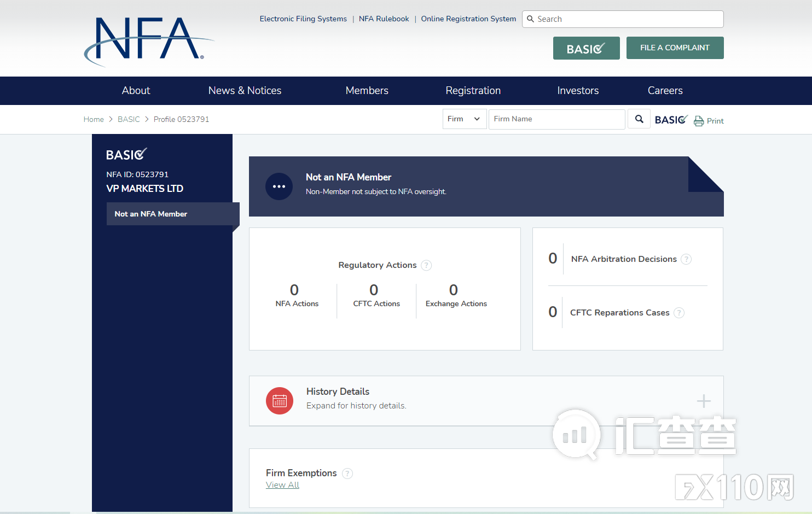Screen dimensions: 812x514
Task: Click into the Firm Name input field
Action: (556, 119)
